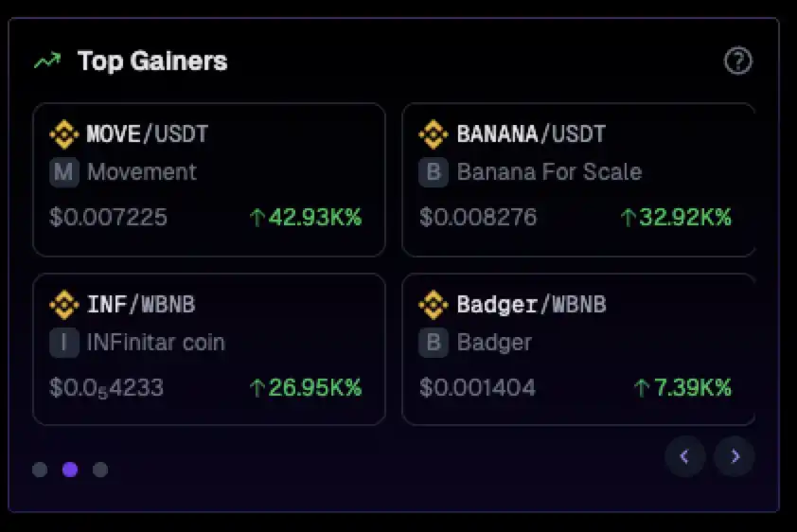
Task: Open the Badger/WBNB pair link
Action: point(531,305)
